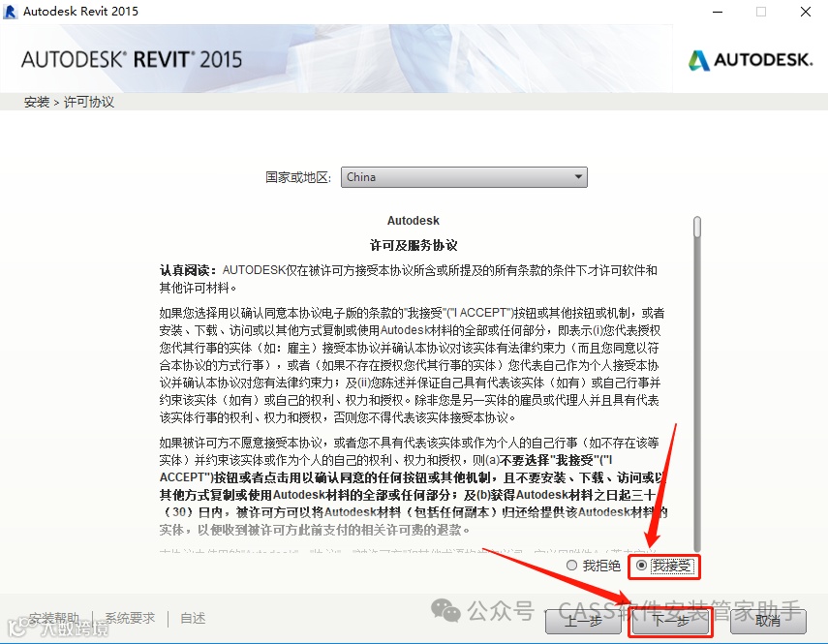Click the Autodesk heading above the agreement
Viewport: 828px width, 644px height.
[414, 220]
